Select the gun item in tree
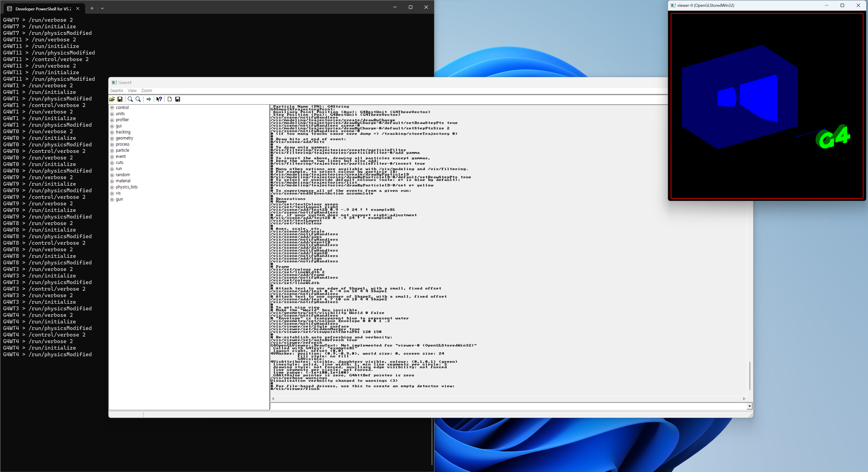This screenshot has width=868, height=472. 119,199
